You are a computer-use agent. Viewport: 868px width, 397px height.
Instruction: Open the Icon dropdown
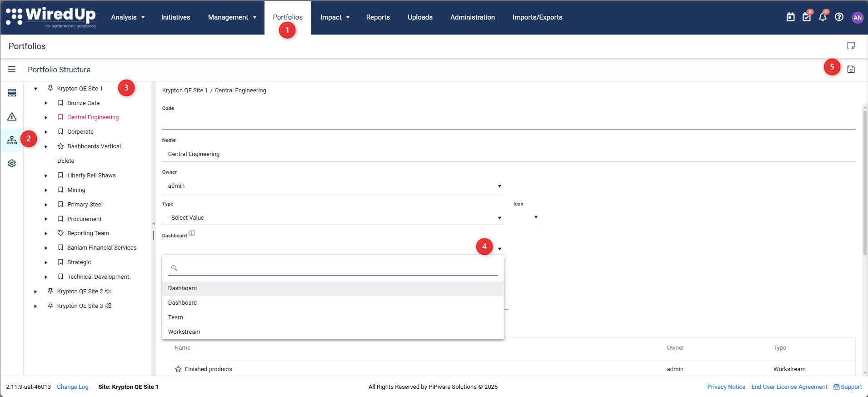pos(527,217)
